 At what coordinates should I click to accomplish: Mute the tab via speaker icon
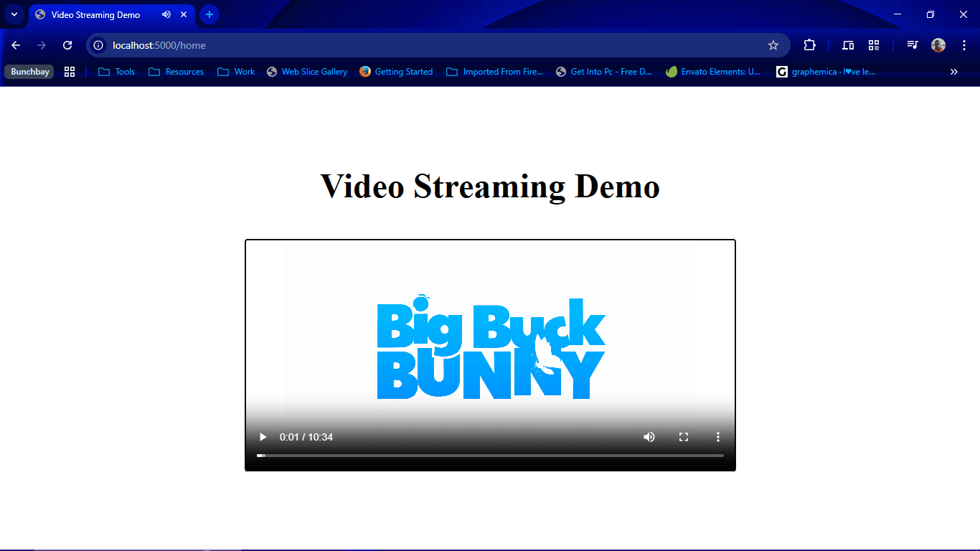click(166, 14)
